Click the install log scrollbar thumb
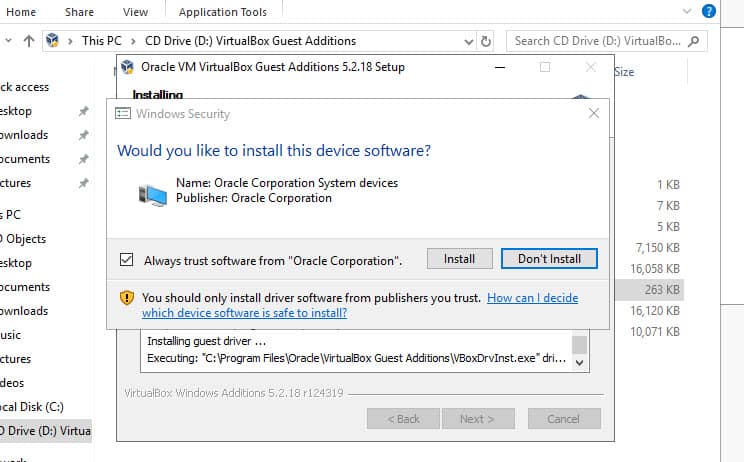 579,344
